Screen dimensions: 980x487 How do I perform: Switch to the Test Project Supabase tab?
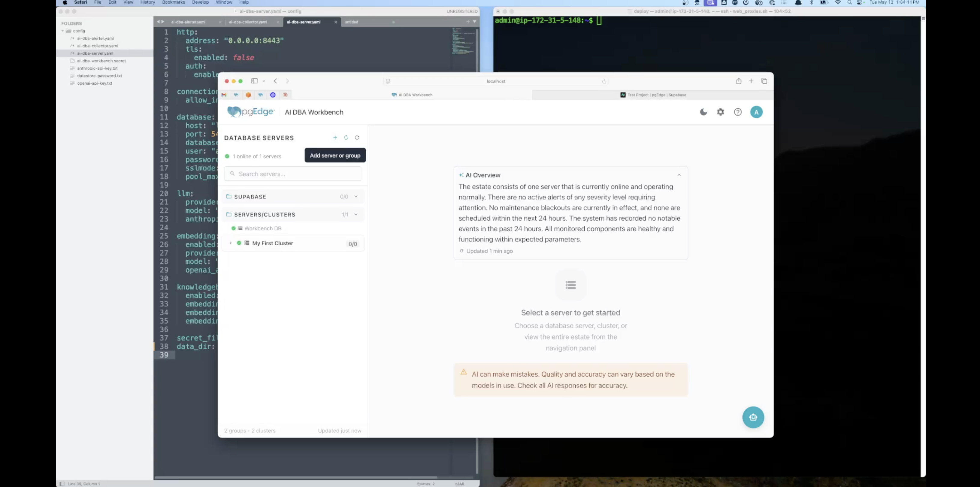coord(653,95)
